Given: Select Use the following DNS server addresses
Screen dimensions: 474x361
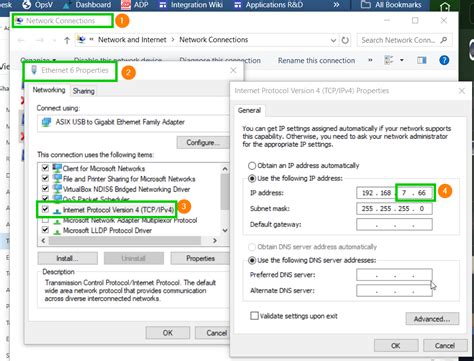Looking at the screenshot, I should [x=252, y=260].
